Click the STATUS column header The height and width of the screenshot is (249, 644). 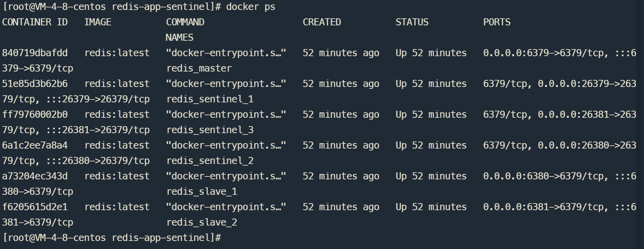pyautogui.click(x=412, y=22)
